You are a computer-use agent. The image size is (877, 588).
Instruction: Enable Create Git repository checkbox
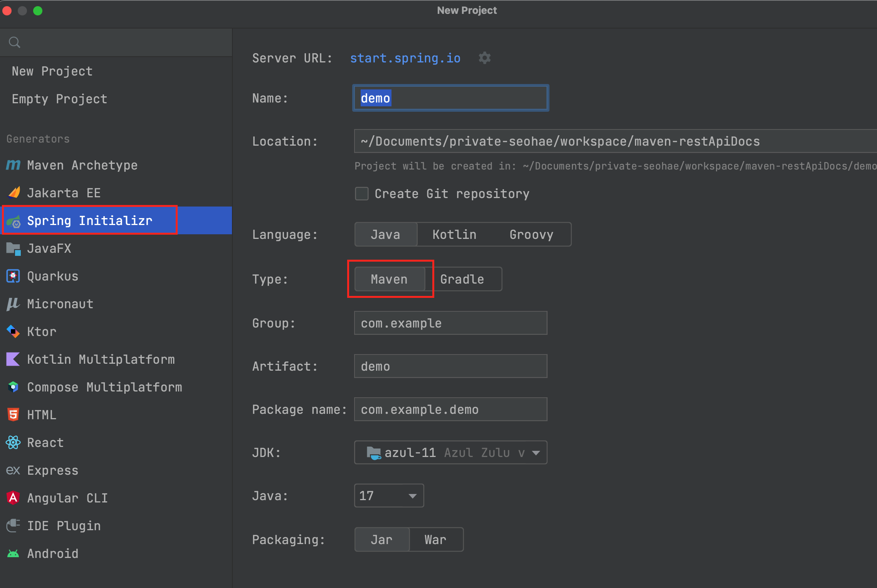[361, 193]
